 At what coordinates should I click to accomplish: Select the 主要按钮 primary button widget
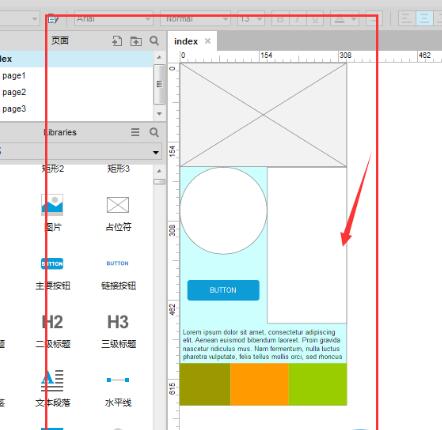point(53,274)
